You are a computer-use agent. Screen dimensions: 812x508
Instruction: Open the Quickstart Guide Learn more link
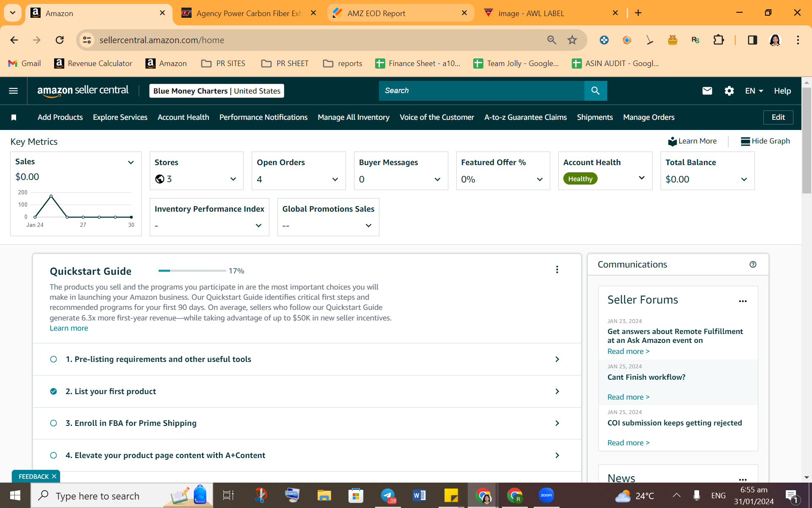[x=69, y=328]
